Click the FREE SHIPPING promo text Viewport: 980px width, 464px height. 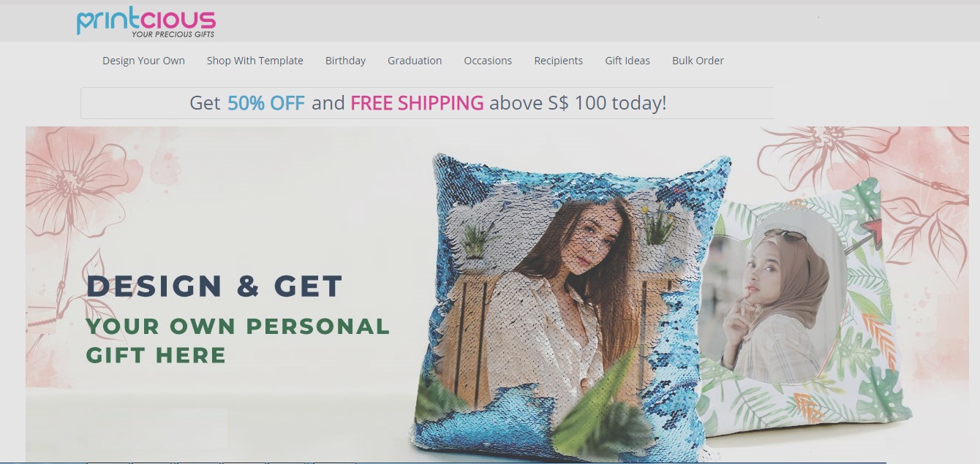tap(417, 103)
